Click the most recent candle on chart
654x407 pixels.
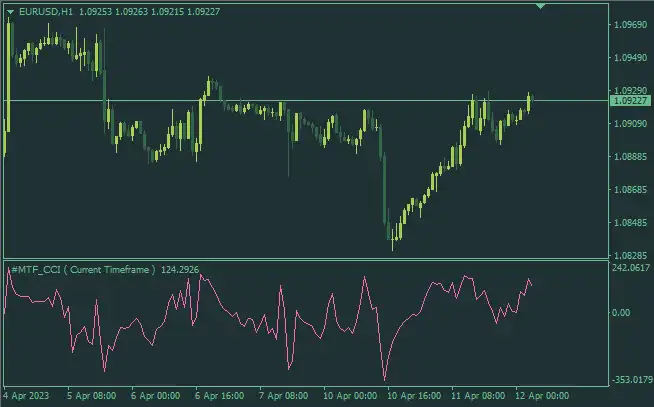pyautogui.click(x=530, y=101)
